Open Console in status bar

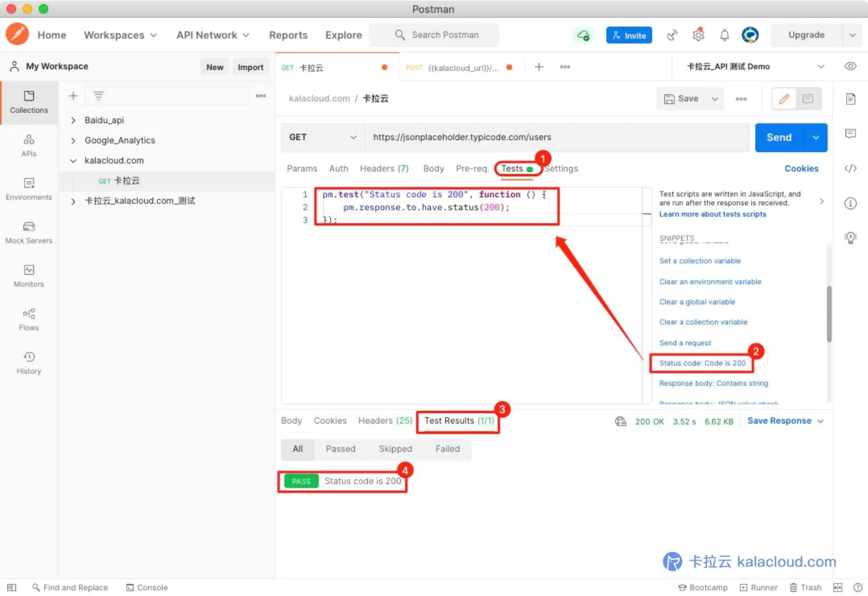click(147, 587)
